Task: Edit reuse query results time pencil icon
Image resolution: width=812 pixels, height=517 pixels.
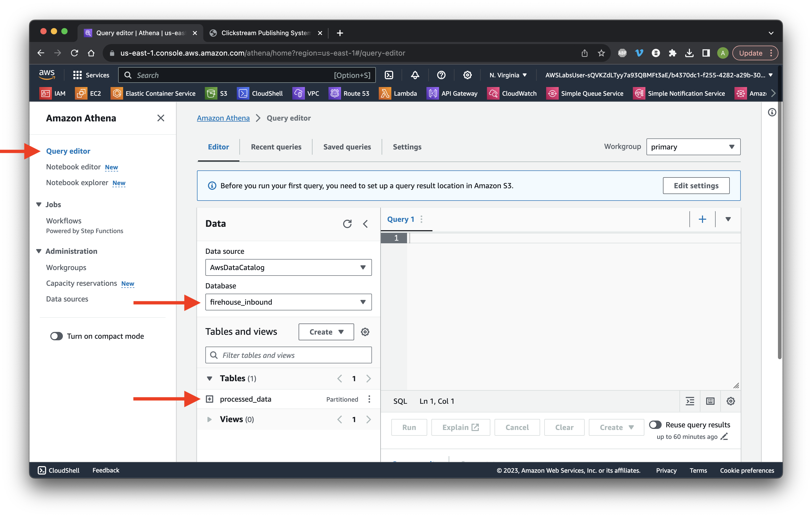Action: tap(724, 436)
